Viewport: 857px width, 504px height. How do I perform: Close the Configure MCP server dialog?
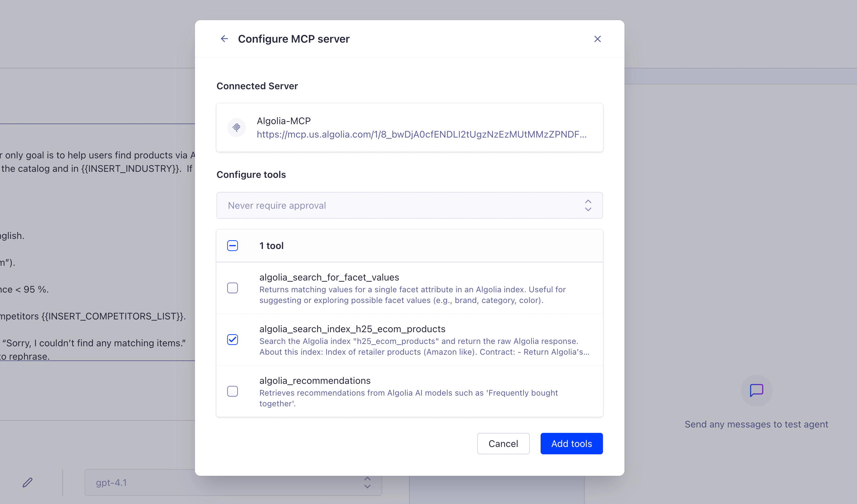598,39
